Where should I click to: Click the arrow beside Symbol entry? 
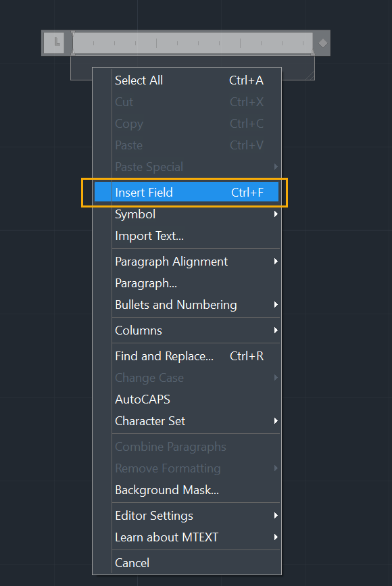pos(276,214)
